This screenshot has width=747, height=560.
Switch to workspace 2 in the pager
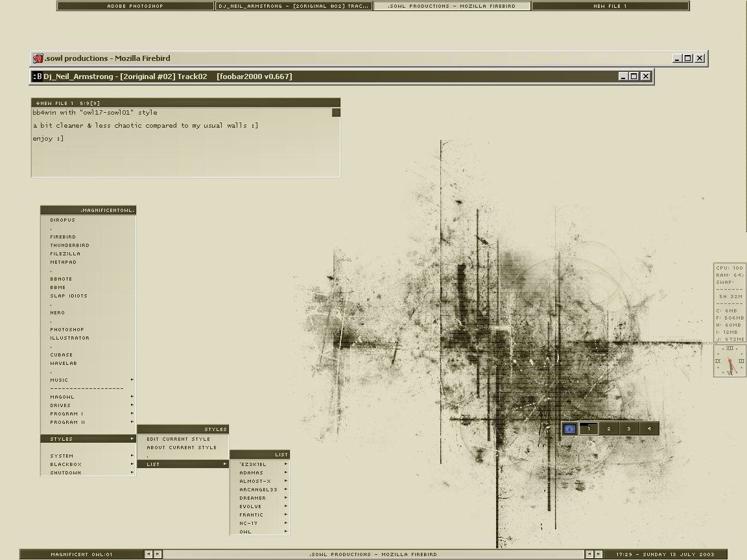click(609, 428)
